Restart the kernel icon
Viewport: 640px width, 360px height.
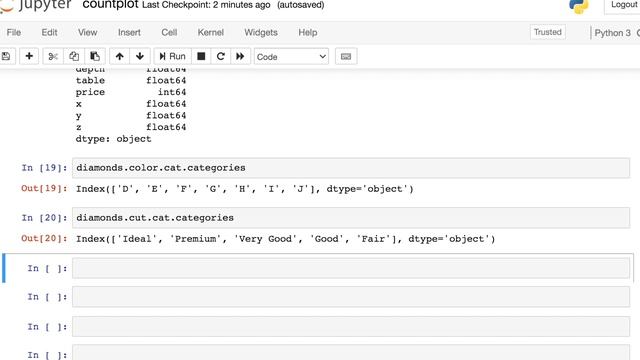[220, 56]
